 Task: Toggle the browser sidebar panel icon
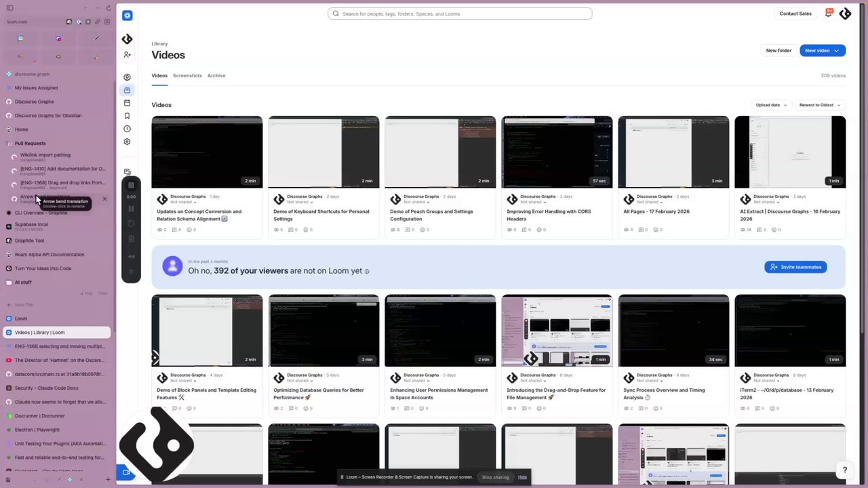[9, 8]
